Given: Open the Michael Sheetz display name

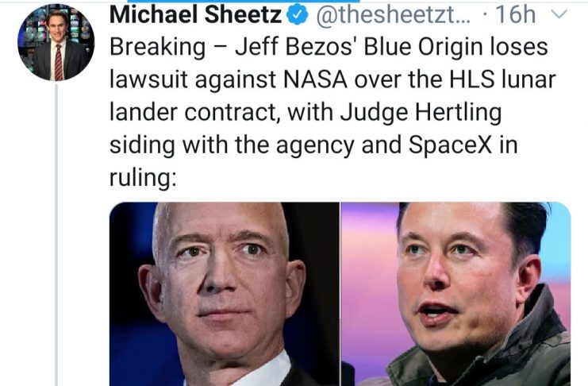Looking at the screenshot, I should click(x=195, y=14).
